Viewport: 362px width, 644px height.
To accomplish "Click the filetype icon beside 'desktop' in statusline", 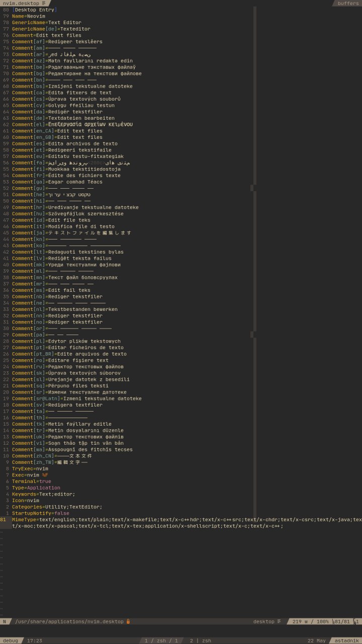I will click(x=279, y=621).
